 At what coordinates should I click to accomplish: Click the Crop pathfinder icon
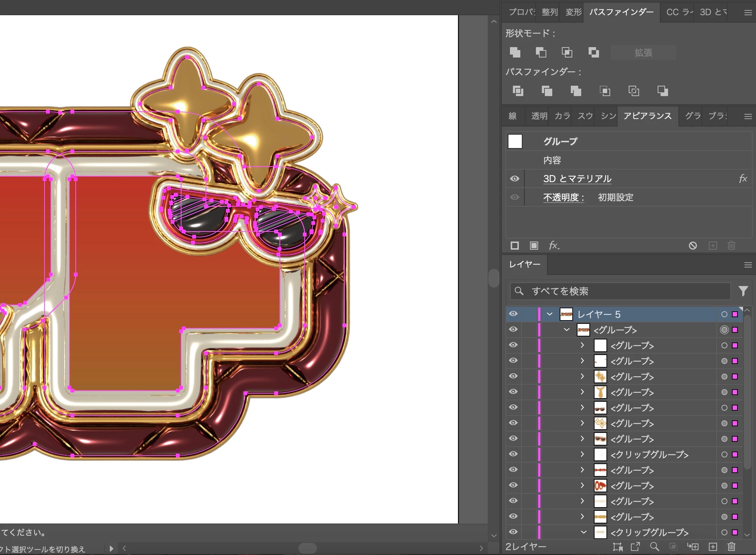coord(605,91)
